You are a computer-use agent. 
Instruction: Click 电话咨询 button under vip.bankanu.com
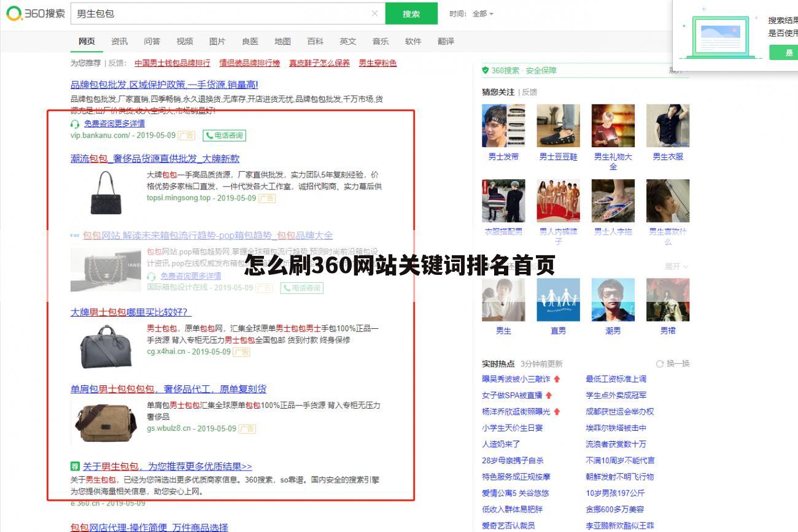(224, 135)
